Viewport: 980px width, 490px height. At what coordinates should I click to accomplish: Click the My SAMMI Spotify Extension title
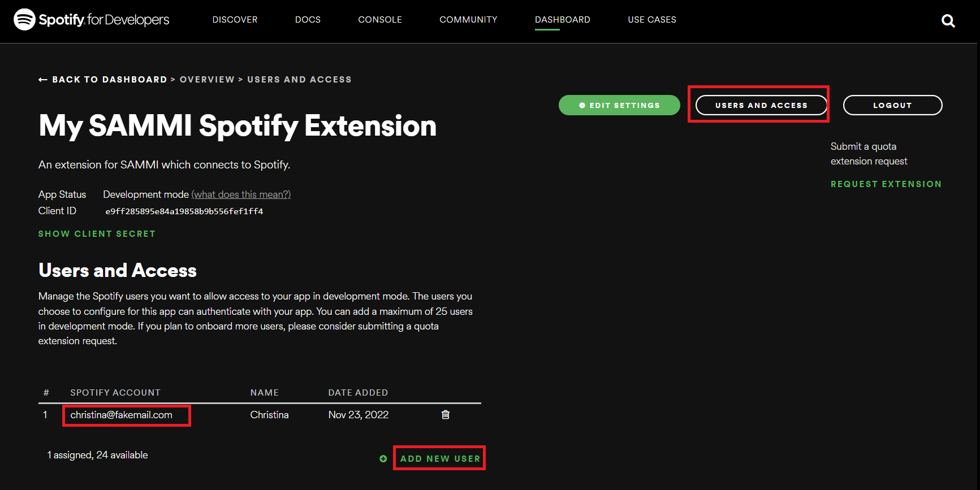coord(238,126)
